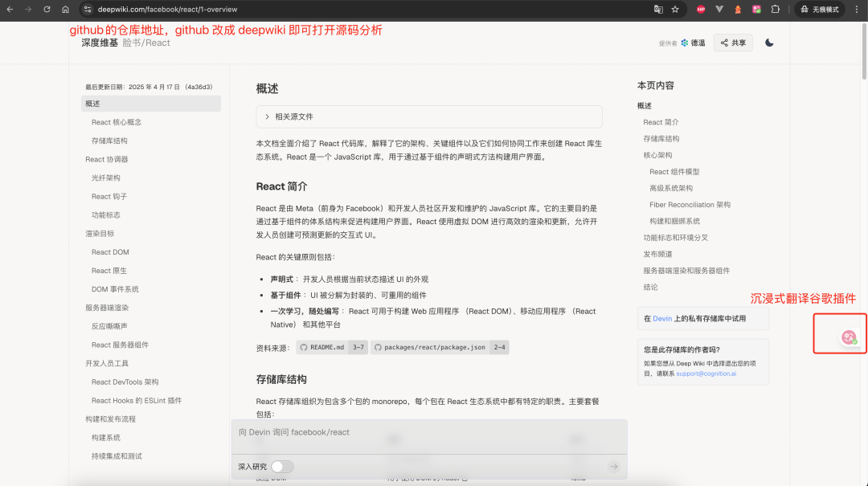Jump to 核心架构 in page contents
Image resolution: width=868 pixels, height=486 pixels.
657,155
